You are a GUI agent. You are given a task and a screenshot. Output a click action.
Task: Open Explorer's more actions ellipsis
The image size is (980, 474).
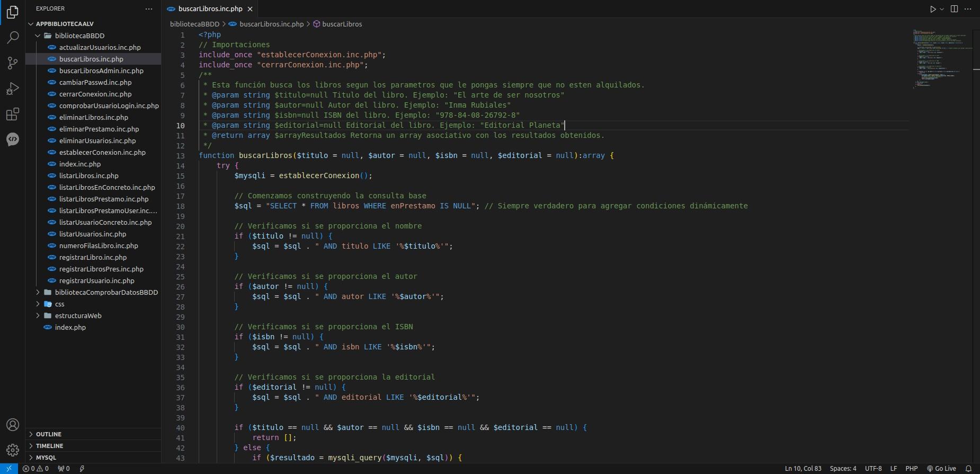coord(149,8)
